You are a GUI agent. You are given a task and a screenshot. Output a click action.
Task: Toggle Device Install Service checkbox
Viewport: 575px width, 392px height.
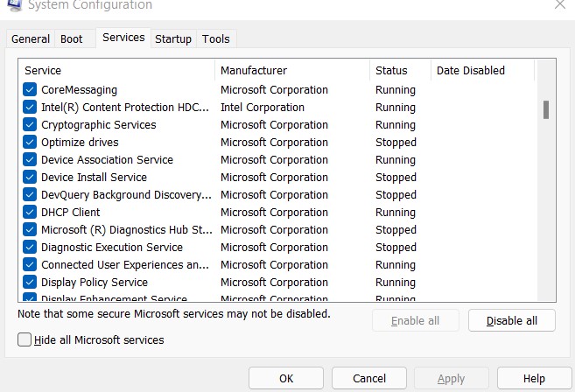tap(31, 178)
